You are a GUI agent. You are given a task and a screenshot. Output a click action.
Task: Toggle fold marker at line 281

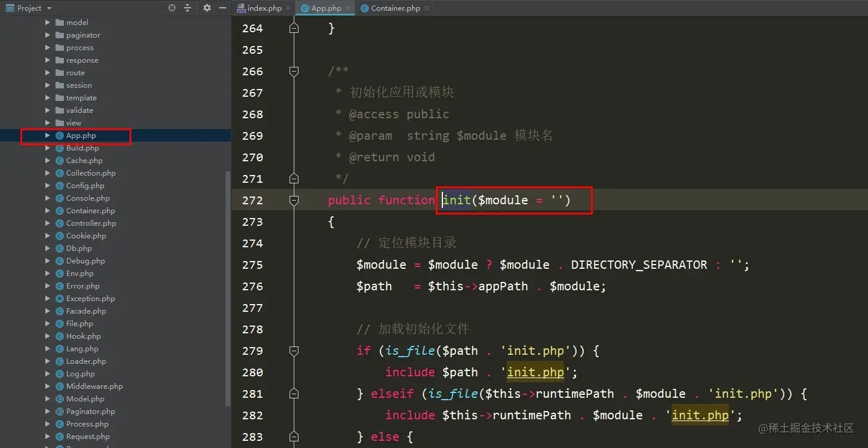click(294, 394)
